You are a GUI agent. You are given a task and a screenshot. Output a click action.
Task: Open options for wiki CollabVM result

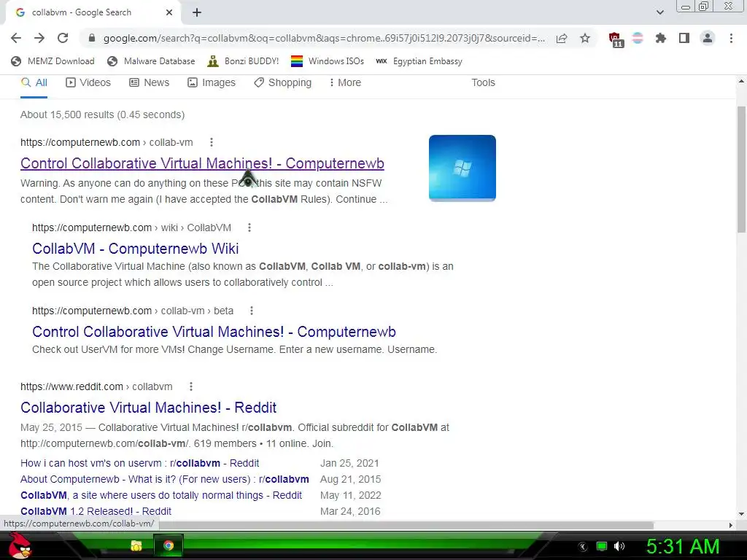[x=249, y=227]
